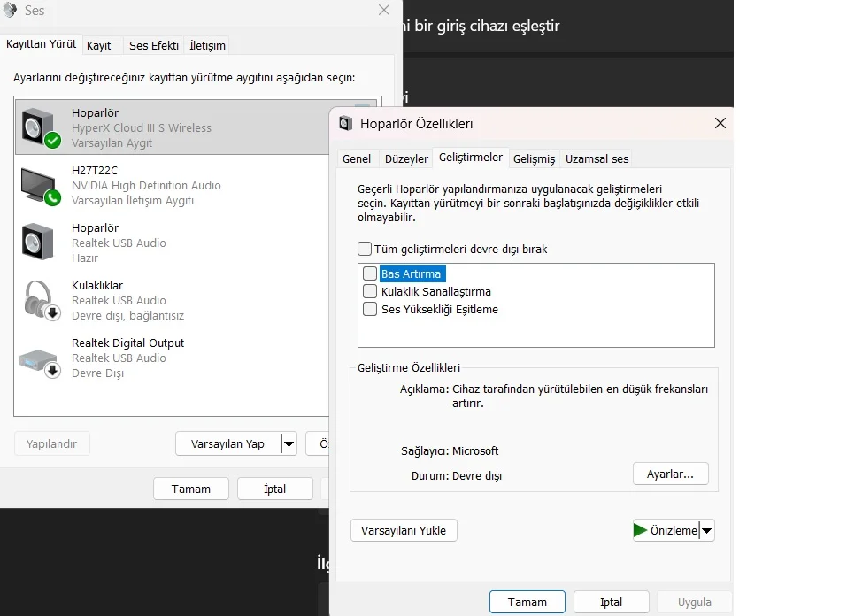Open the Önizleme dropdown arrow
Image resolution: width=847 pixels, height=616 pixels.
coord(706,531)
